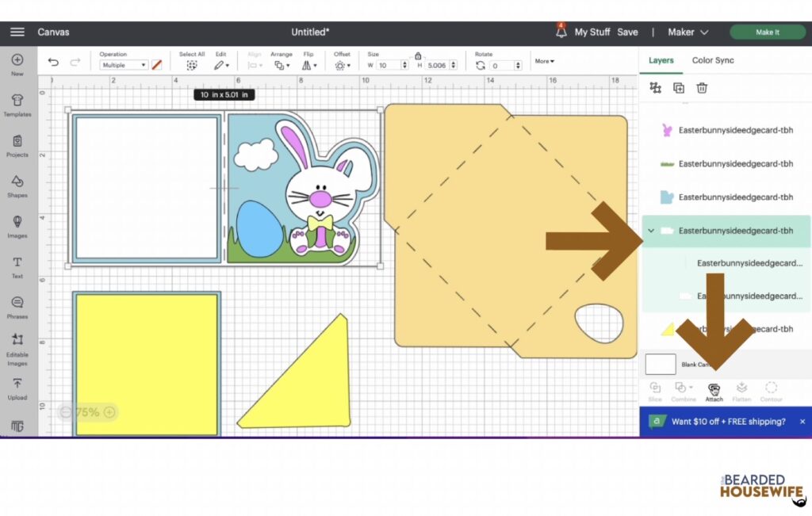Screen dimensions: 812x516
Task: Open the hamburger main menu
Action: point(17,32)
